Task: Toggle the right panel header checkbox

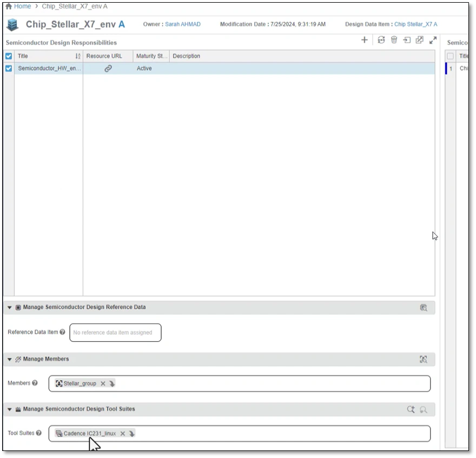Action: (x=450, y=56)
